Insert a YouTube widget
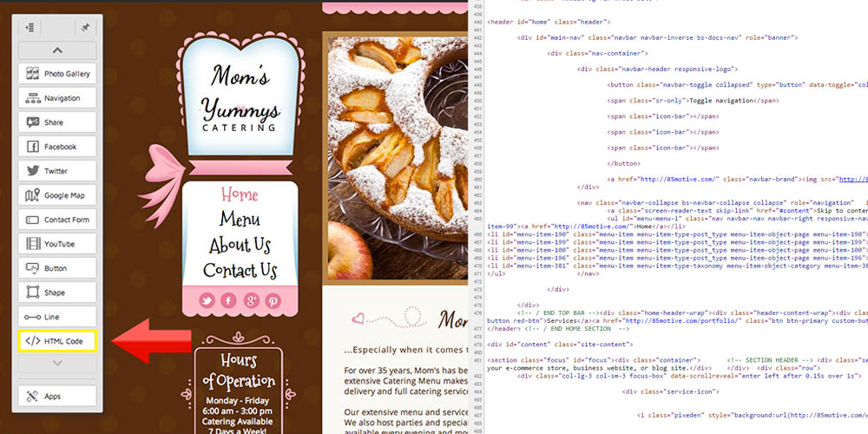Viewport: 868px width, 434px height. [57, 244]
